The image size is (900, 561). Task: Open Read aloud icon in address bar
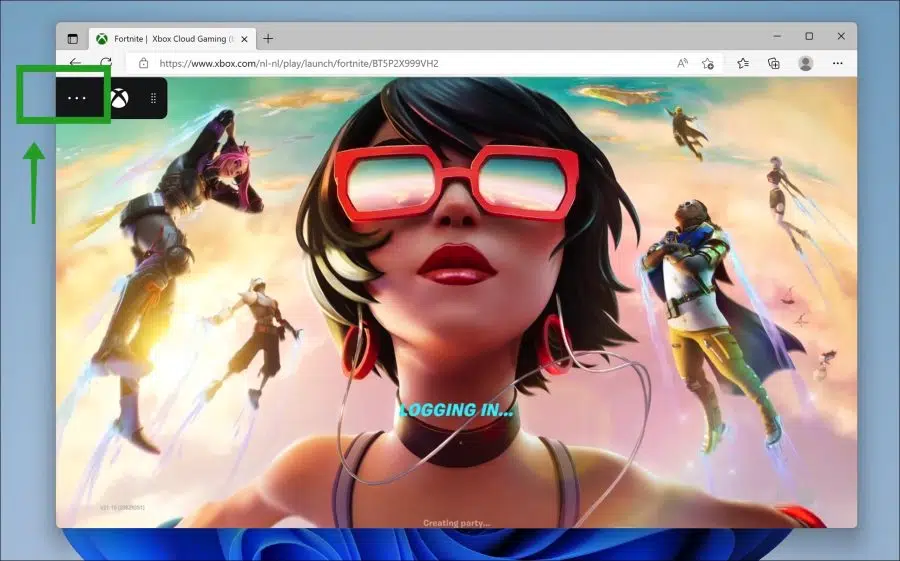point(682,63)
